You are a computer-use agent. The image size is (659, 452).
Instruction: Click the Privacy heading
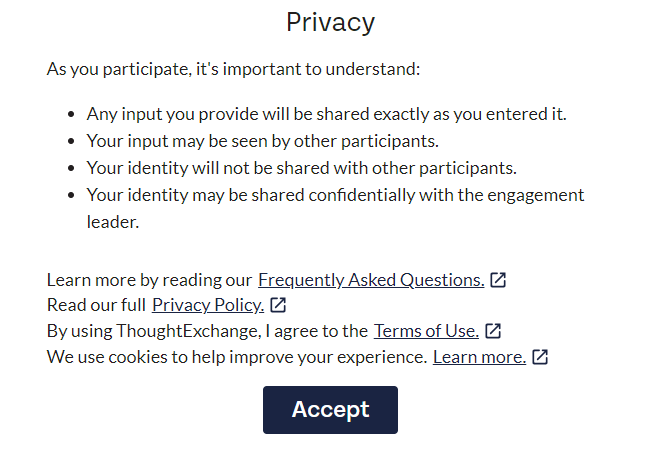[x=330, y=22]
